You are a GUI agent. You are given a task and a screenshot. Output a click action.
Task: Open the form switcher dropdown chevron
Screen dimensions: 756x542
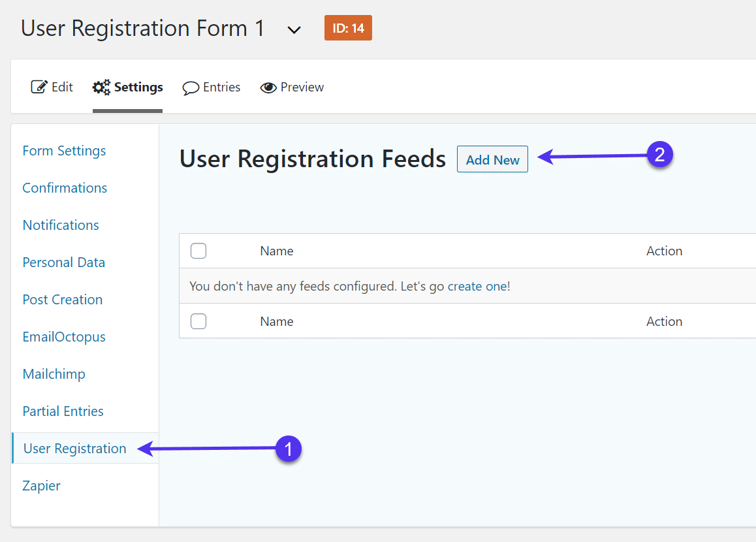click(x=294, y=29)
